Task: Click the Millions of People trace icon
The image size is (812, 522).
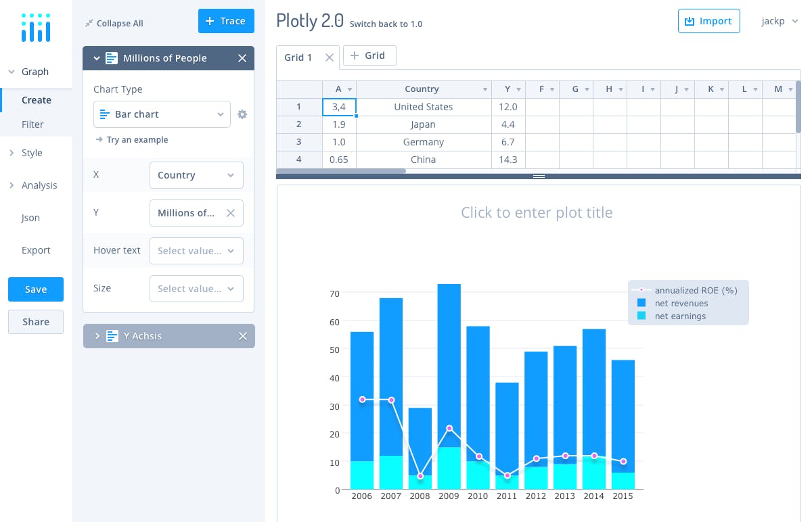Action: tap(112, 58)
